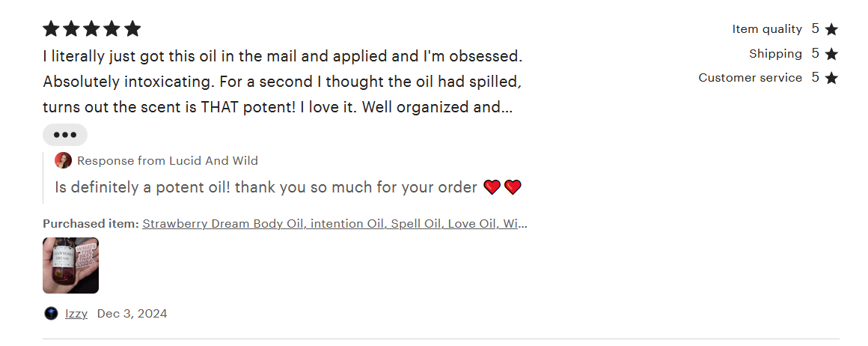Image resolution: width=868 pixels, height=346 pixels.
Task: Open reviewer Izzy's profile link
Action: pyautogui.click(x=76, y=313)
